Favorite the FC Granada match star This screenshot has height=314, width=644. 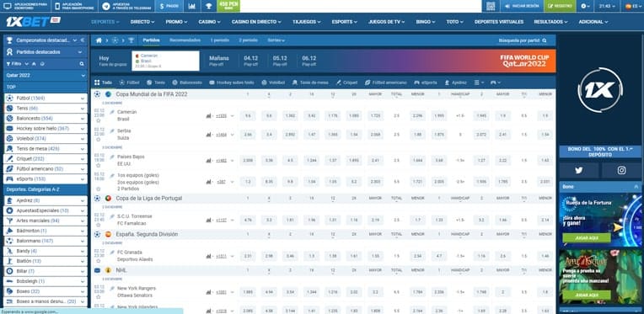(98, 261)
